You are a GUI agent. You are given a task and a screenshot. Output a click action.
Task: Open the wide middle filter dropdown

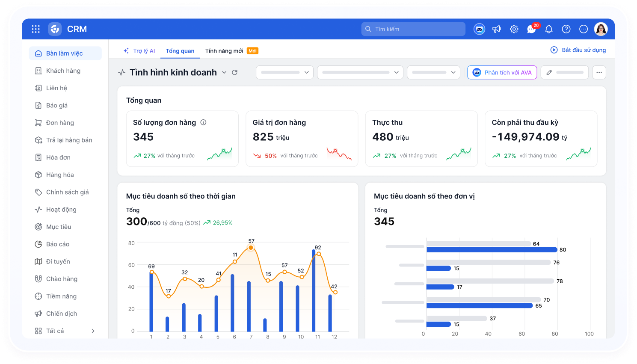360,72
